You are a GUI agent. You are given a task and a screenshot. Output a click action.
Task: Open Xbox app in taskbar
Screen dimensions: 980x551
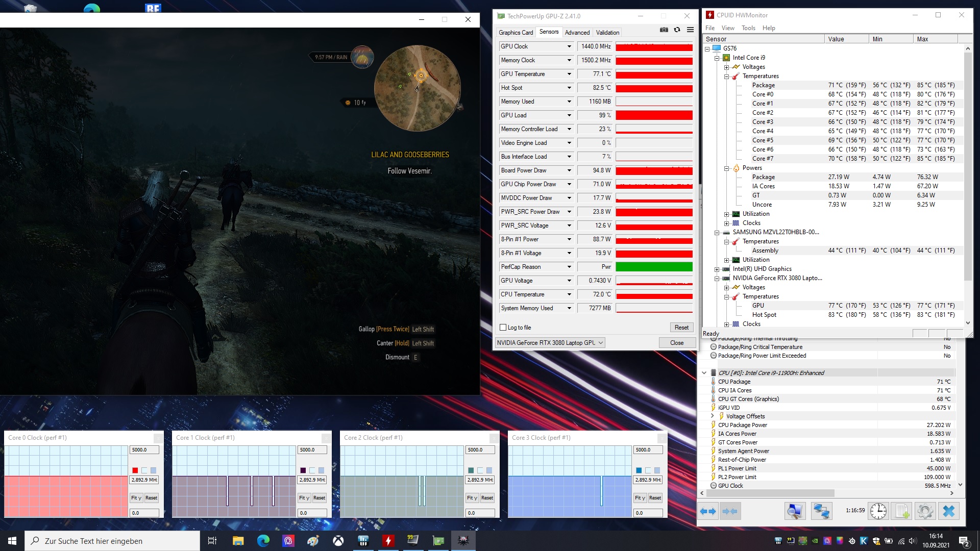[338, 541]
